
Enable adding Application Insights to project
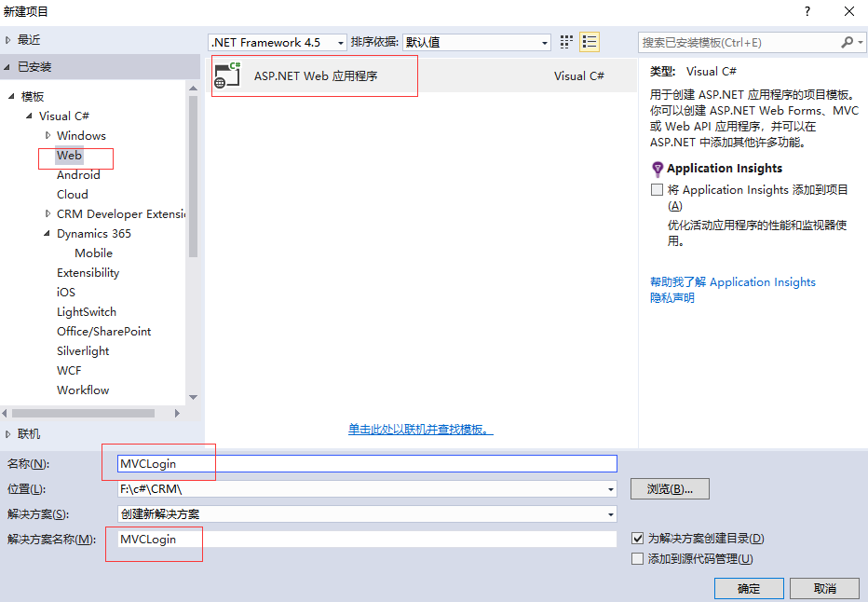658,190
